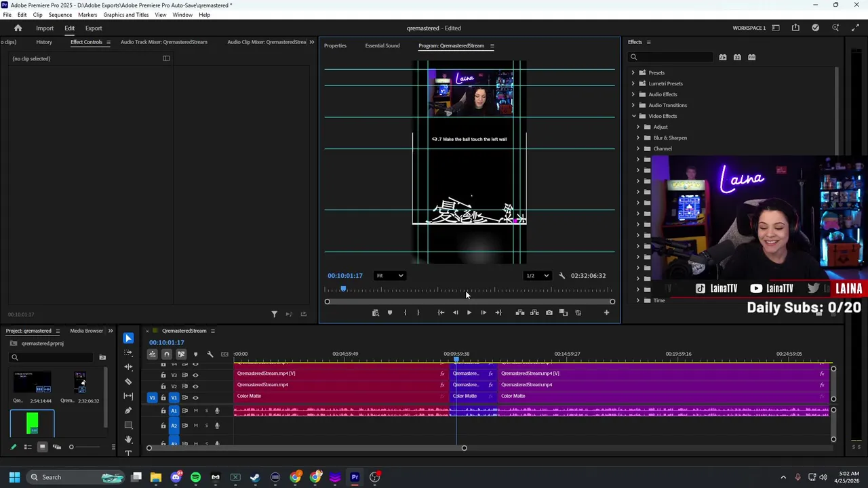Select the green Color Matte thumbnail

(x=33, y=424)
